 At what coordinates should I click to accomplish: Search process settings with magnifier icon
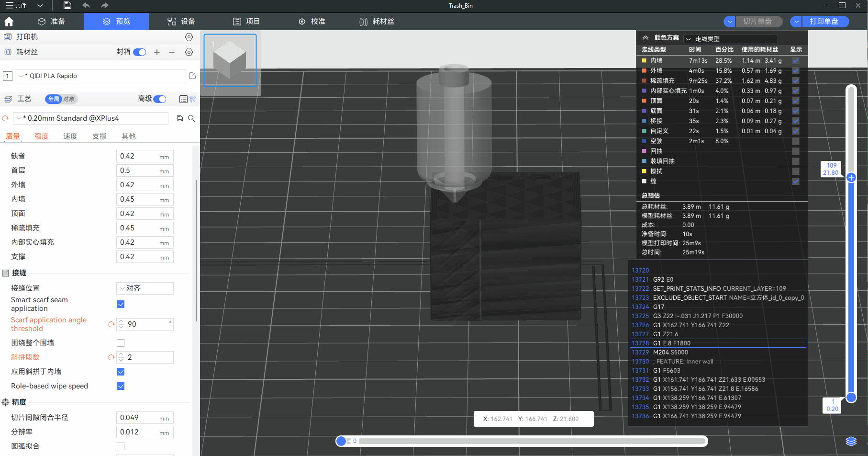191,118
